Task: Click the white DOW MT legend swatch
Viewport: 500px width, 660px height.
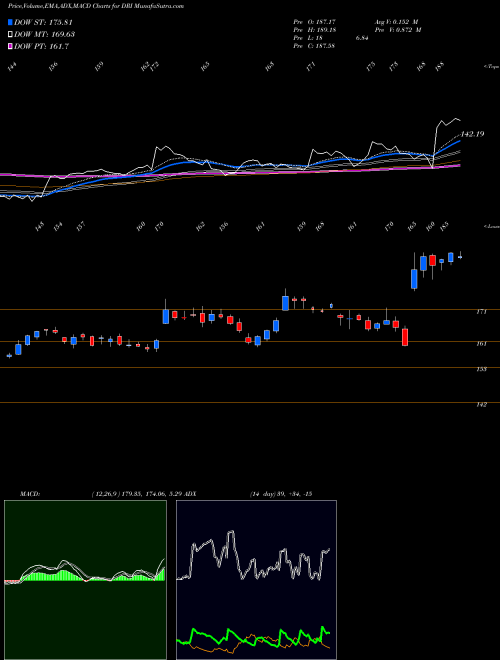Action: [10, 34]
